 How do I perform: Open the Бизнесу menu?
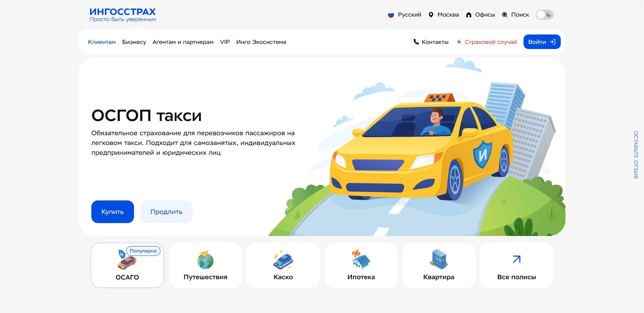click(x=134, y=42)
